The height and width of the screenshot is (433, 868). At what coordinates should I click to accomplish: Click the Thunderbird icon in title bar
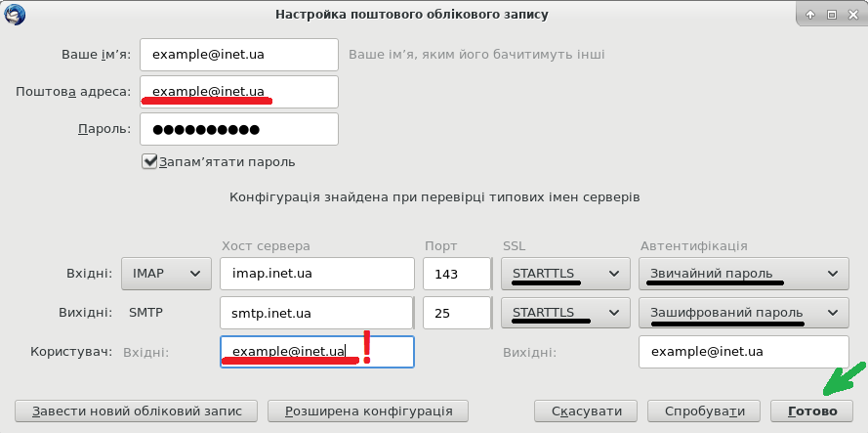tap(15, 15)
